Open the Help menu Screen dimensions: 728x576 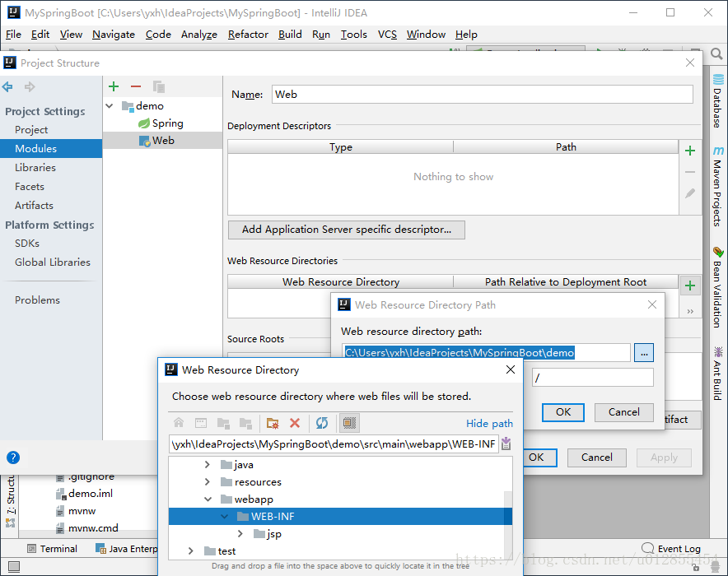point(466,35)
